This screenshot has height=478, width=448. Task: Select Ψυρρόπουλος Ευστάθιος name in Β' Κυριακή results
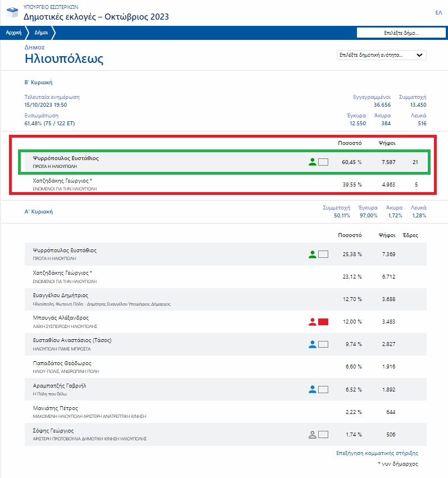point(66,158)
